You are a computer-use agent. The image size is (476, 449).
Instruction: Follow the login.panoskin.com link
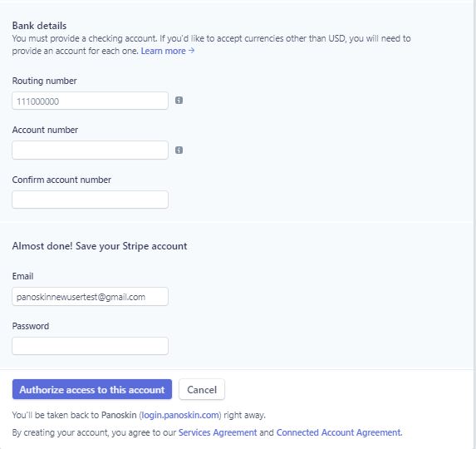click(x=180, y=415)
